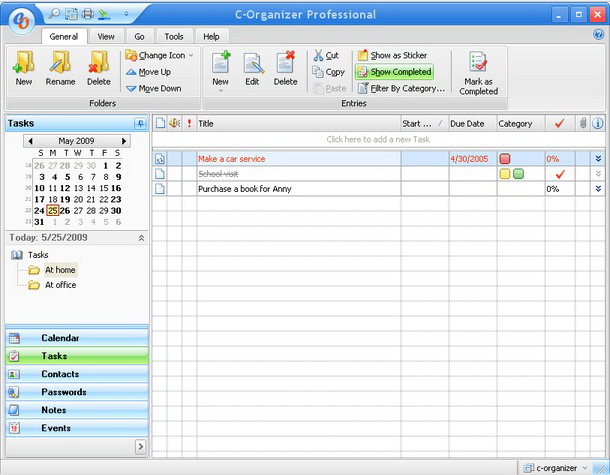The image size is (610, 475).
Task: Edit the selected entry
Action: click(x=252, y=68)
